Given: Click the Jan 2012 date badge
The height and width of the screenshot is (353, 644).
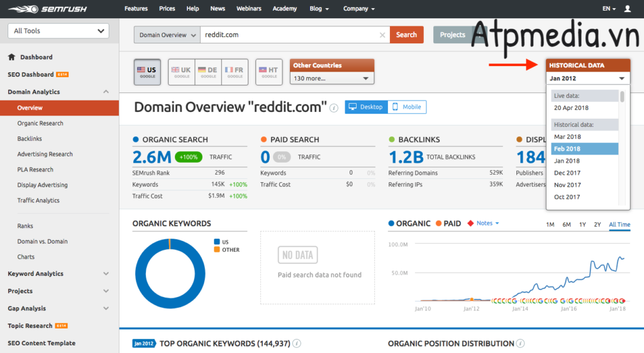Looking at the screenshot, I should (144, 344).
